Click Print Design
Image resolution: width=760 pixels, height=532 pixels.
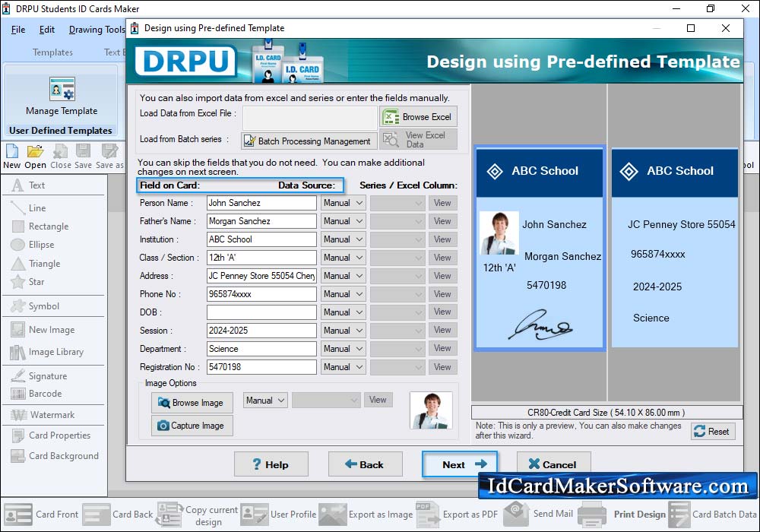tap(622, 514)
